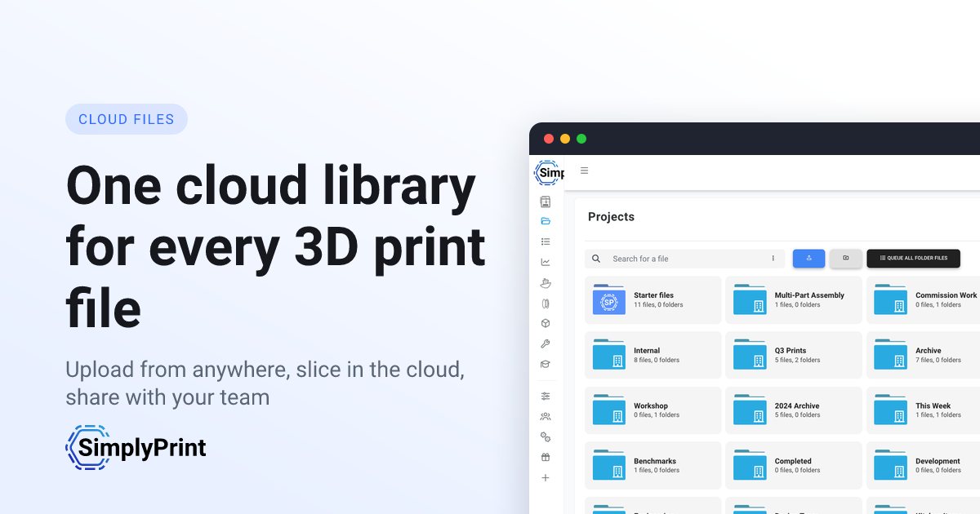
Task: Open the Internal folder icon
Action: coord(608,355)
